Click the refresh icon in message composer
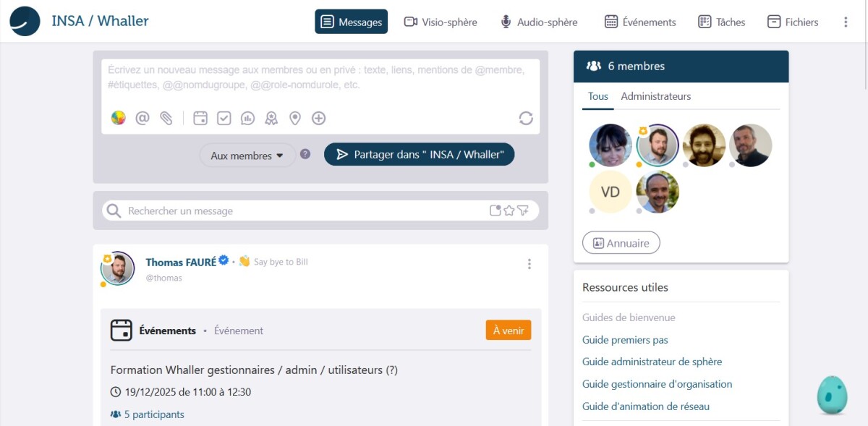The image size is (868, 426). (x=526, y=118)
